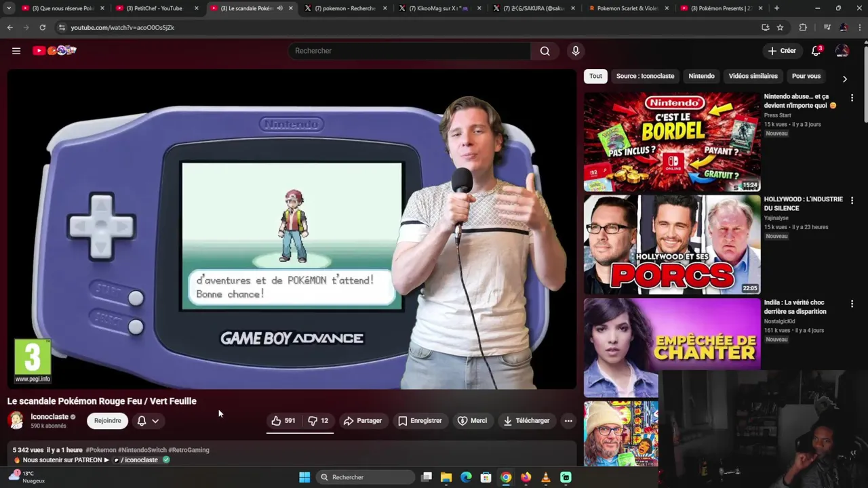Click the main video player
This screenshot has height=488, width=868.
pyautogui.click(x=292, y=229)
